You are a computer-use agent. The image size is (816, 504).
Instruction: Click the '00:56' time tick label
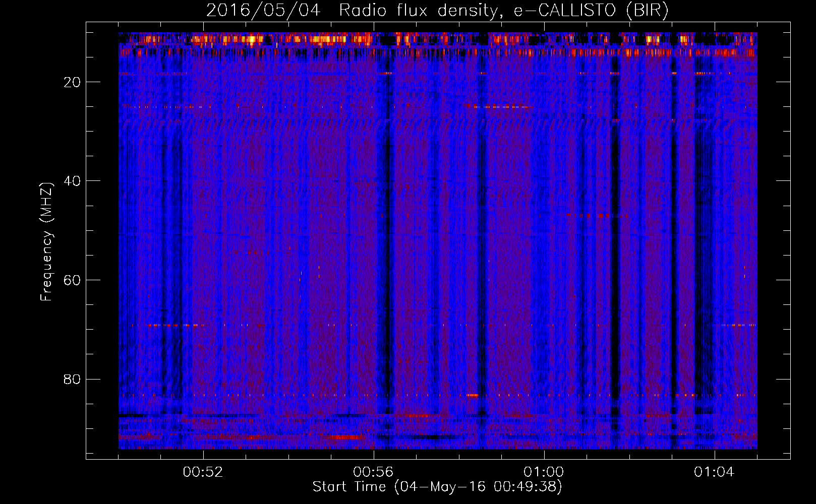tap(373, 472)
